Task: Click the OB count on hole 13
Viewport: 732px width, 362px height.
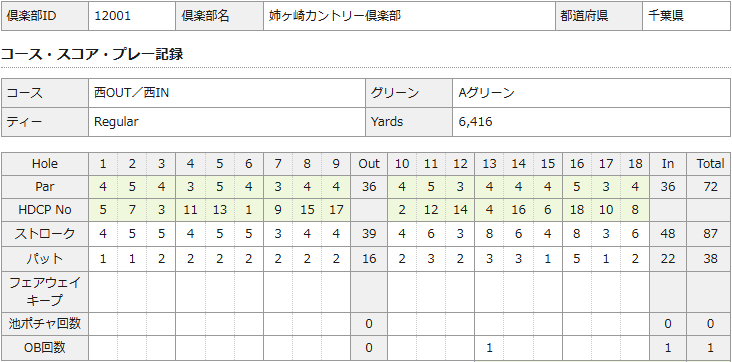Action: tap(489, 348)
